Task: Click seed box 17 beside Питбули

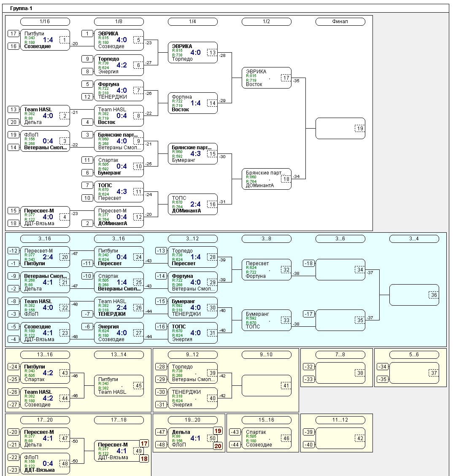Action: [13, 34]
